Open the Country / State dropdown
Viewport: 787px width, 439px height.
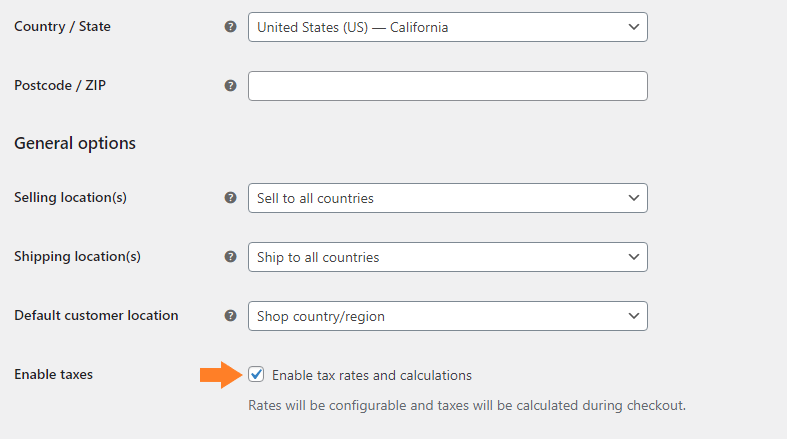447,27
